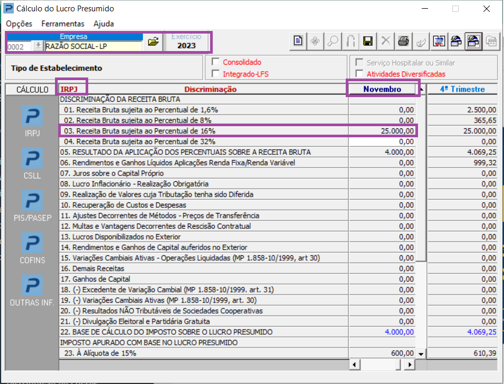Expand the company code dropdown arrow
504x384 pixels.
click(38, 46)
